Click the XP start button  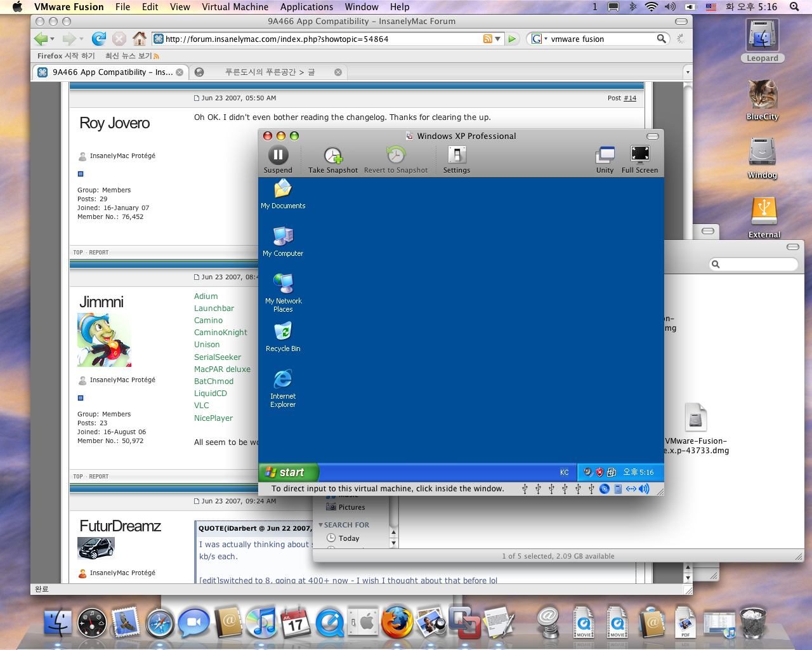[288, 472]
